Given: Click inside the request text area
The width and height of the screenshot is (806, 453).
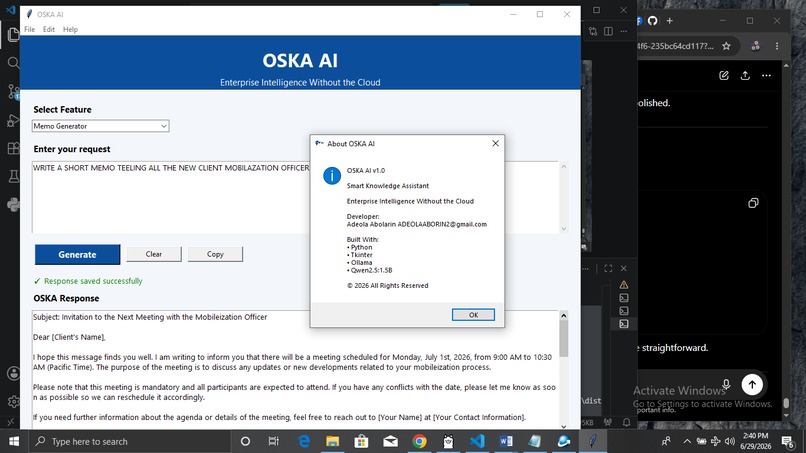Looking at the screenshot, I should 295,197.
